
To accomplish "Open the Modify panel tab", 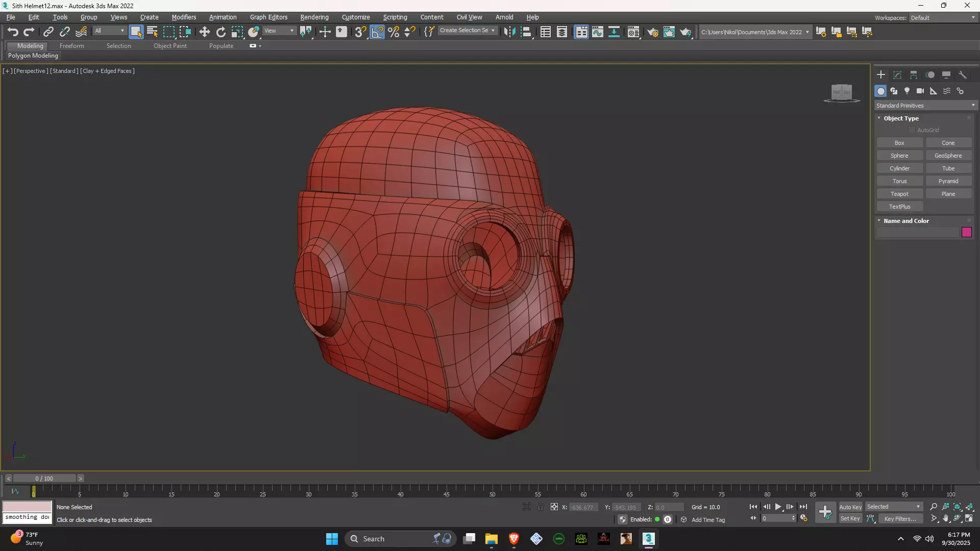I will pyautogui.click(x=897, y=75).
